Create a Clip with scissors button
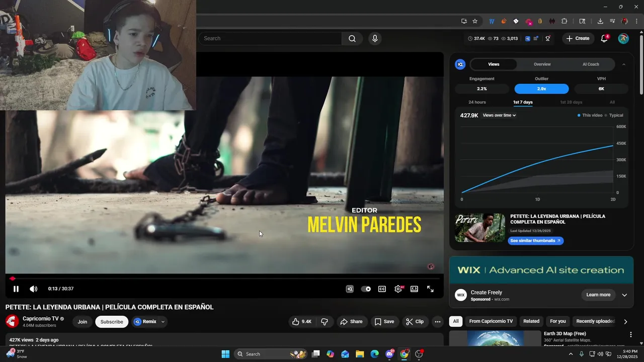This screenshot has width=644, height=362. [x=415, y=322]
